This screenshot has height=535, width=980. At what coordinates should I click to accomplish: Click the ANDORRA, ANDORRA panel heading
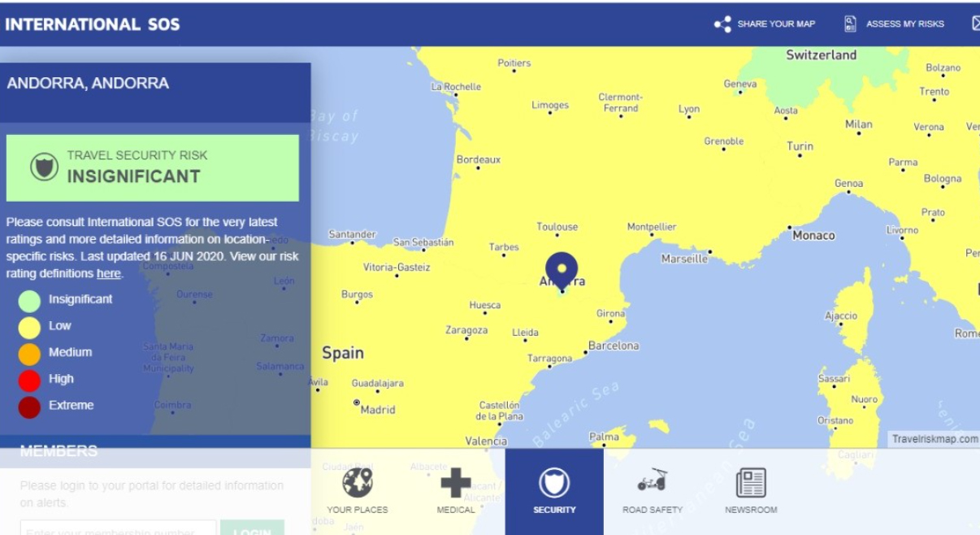coord(88,83)
